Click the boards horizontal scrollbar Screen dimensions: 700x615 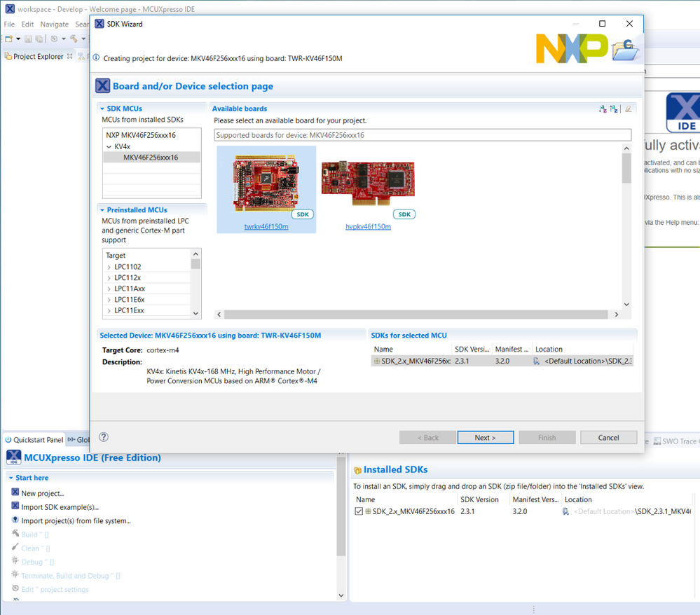click(416, 315)
